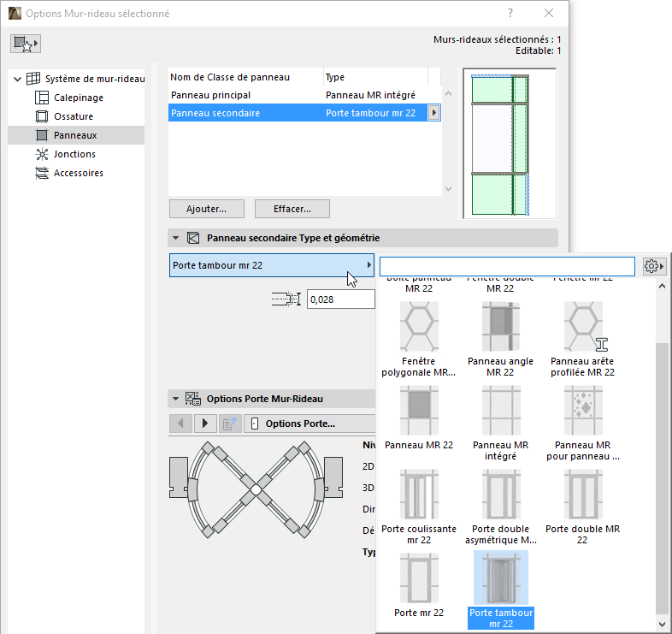
Task: Click the Jonctions star-shaped icon
Action: (42, 154)
